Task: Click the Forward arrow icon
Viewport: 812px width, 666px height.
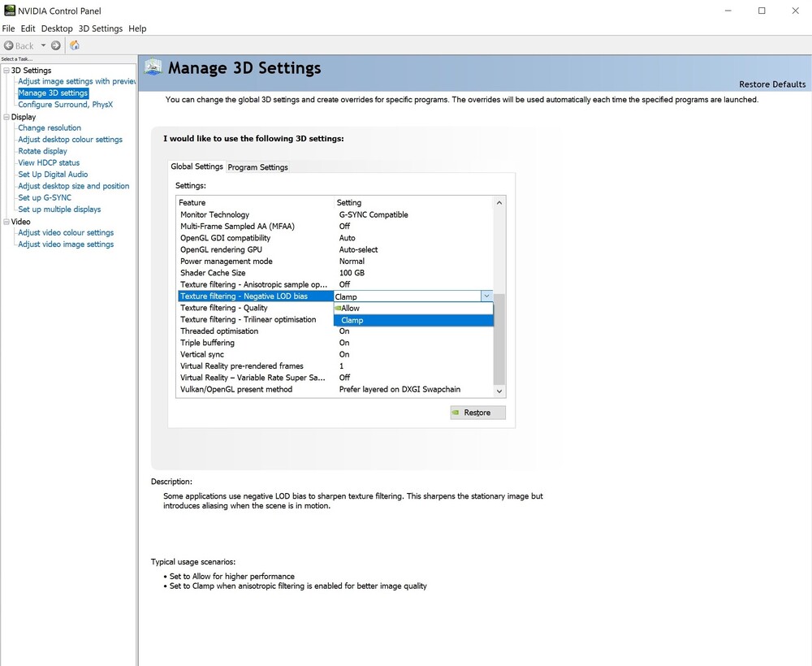Action: pyautogui.click(x=55, y=45)
